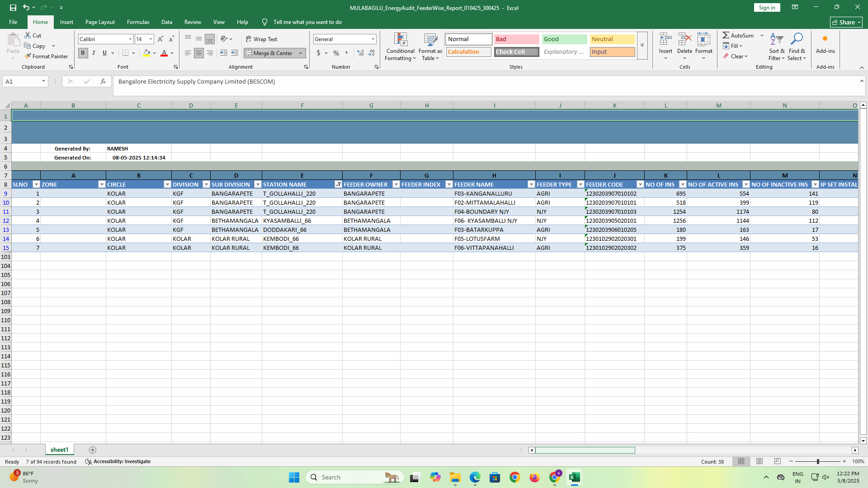The height and width of the screenshot is (488, 868).
Task: Increase the indent level
Action: coord(235,53)
